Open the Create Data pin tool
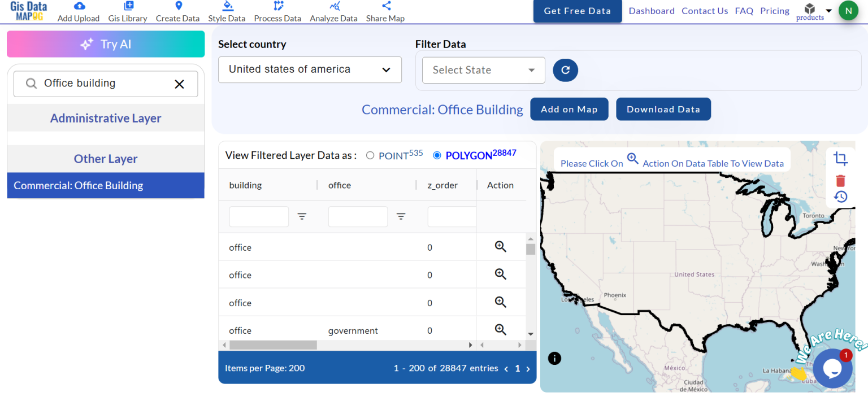 177,11
